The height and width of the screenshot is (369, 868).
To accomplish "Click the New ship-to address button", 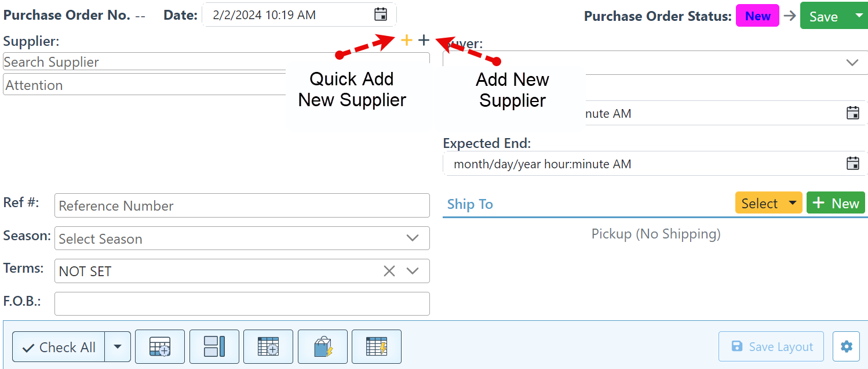I will point(836,203).
